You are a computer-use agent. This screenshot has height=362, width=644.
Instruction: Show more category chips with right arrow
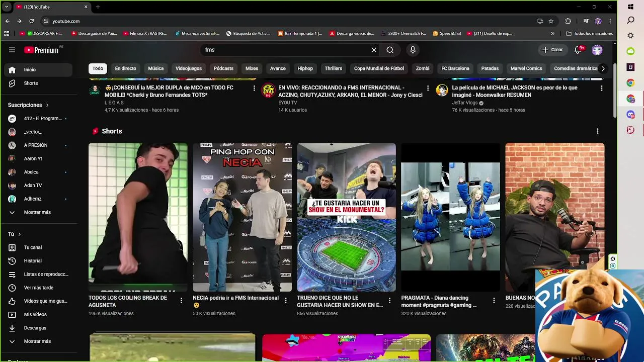coord(603,68)
